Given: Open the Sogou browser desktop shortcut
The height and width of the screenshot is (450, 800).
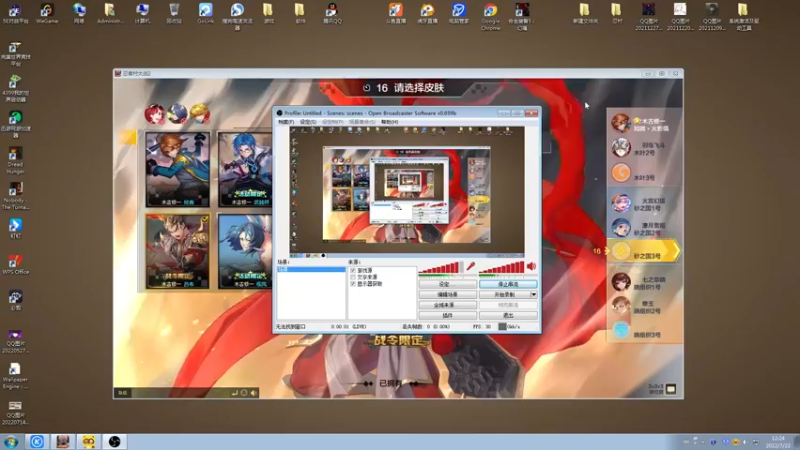Looking at the screenshot, I should point(237,16).
